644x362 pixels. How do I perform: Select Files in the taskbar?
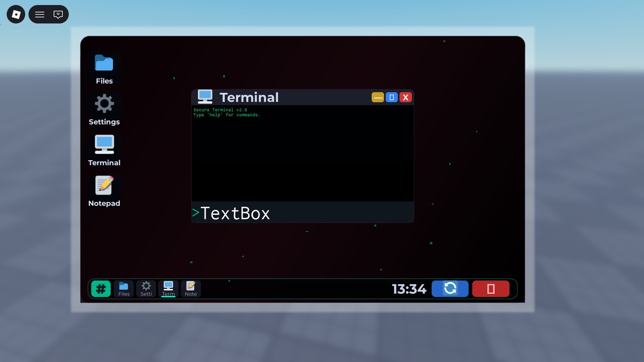124,289
